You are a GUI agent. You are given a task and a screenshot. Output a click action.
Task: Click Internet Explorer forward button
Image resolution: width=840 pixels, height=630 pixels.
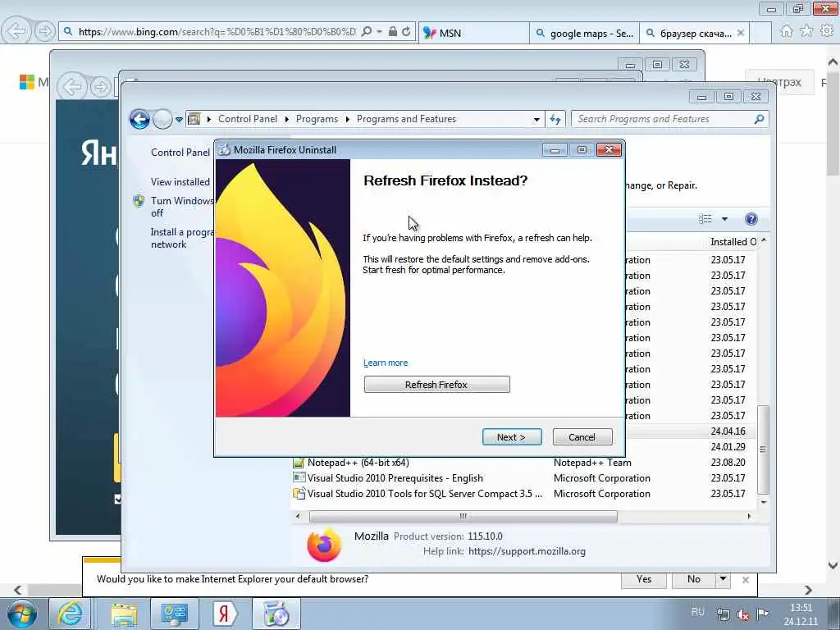coord(45,31)
